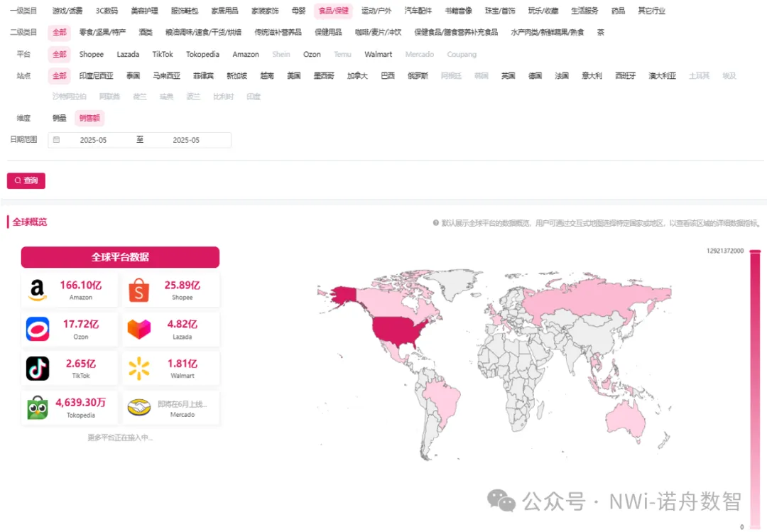Image resolution: width=767 pixels, height=532 pixels.
Task: Click the Walmart spark icon
Action: click(139, 368)
